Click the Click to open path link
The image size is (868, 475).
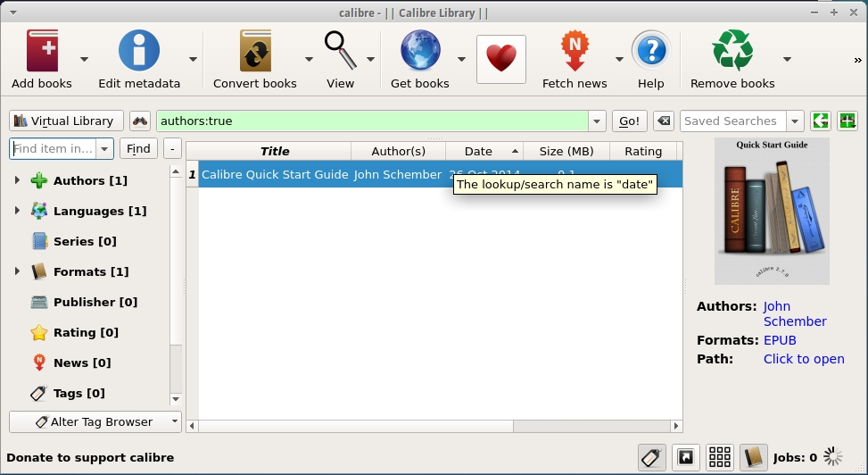pyautogui.click(x=804, y=359)
